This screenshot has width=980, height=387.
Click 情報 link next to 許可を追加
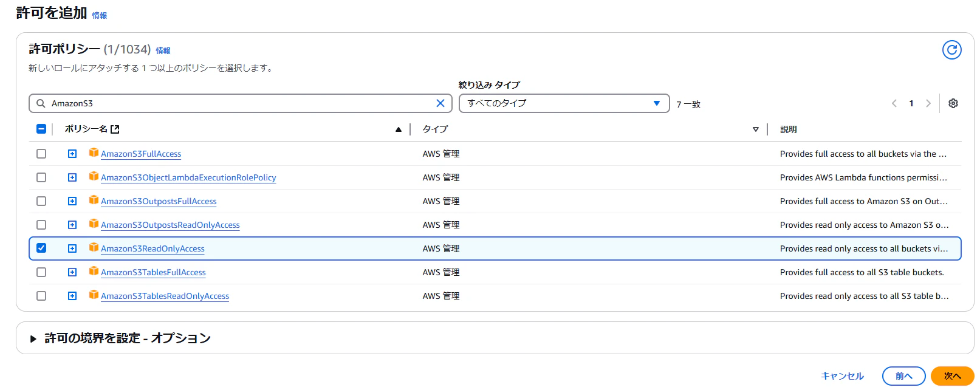click(100, 16)
